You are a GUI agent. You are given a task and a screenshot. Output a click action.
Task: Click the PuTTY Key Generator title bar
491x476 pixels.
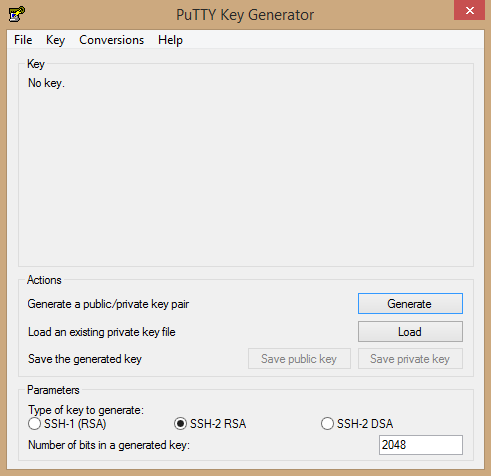click(x=245, y=15)
